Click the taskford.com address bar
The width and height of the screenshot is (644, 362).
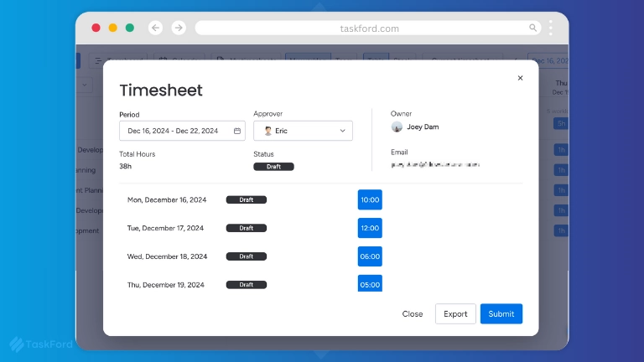[x=368, y=28]
